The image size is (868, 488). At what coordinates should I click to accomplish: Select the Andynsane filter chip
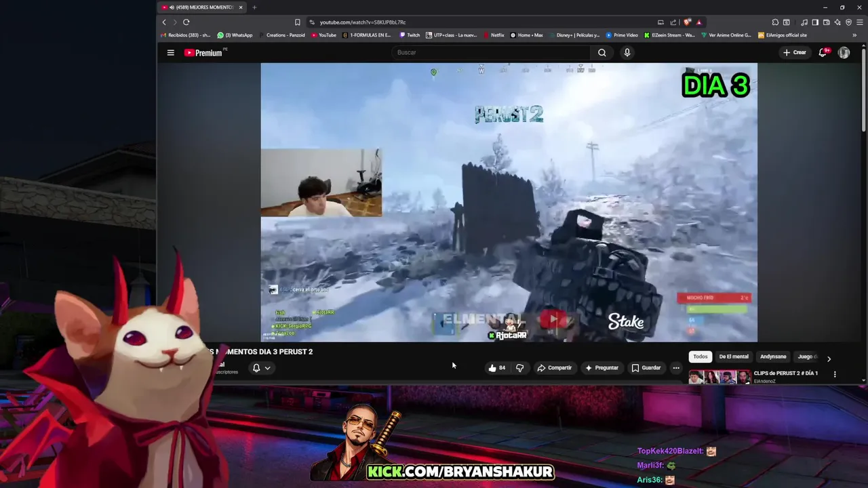click(x=773, y=357)
